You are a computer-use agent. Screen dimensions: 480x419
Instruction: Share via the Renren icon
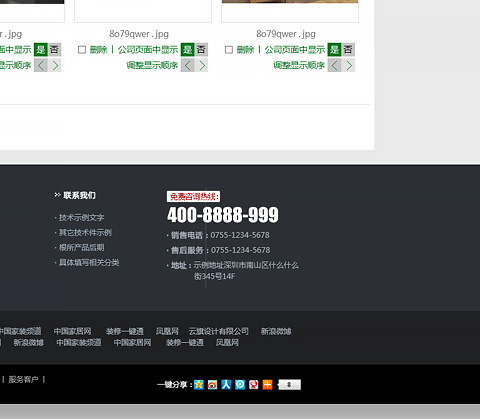pos(226,385)
